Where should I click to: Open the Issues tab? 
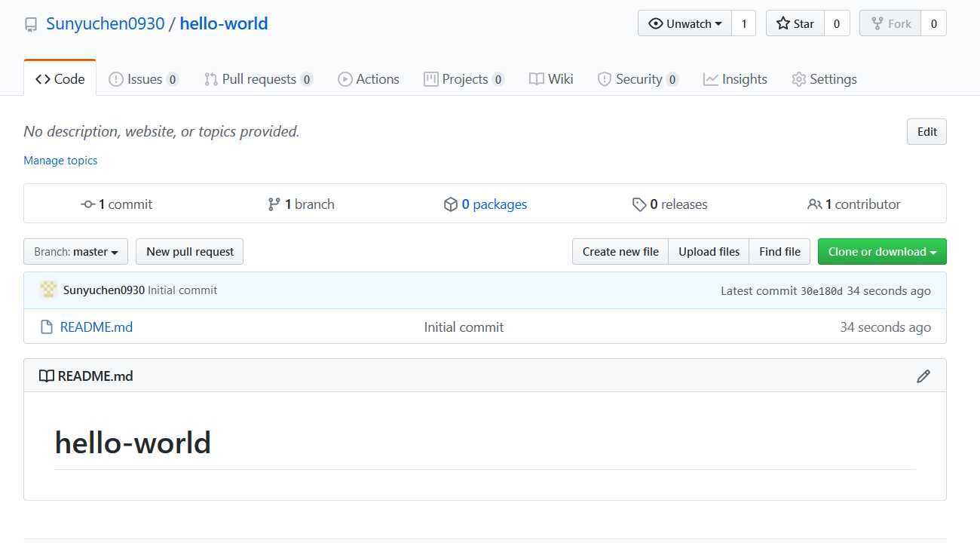tap(143, 79)
